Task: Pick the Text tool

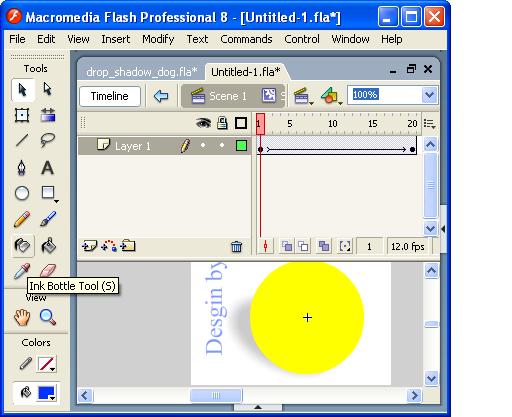Action: click(x=47, y=167)
